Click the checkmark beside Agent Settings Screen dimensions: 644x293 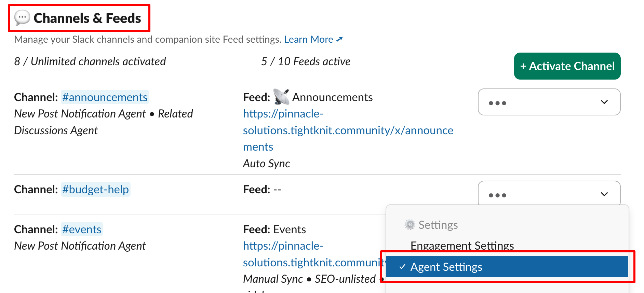(x=402, y=267)
